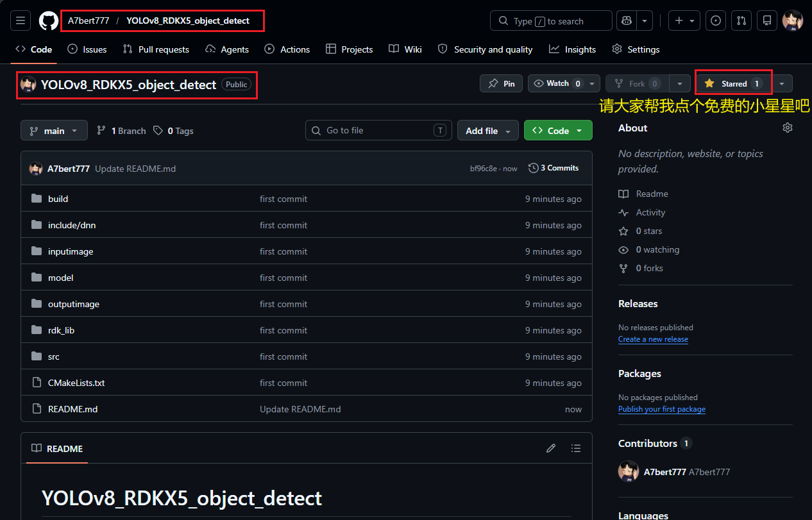812x520 pixels.
Task: Switch to the Projects tab
Action: (x=350, y=49)
